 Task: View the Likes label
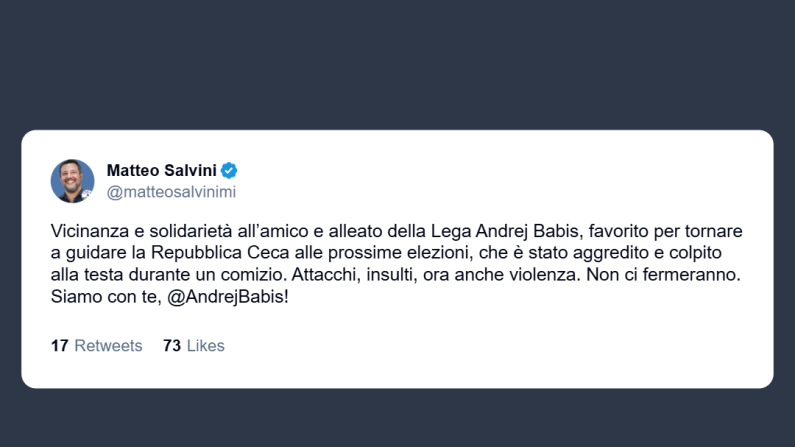coord(205,346)
